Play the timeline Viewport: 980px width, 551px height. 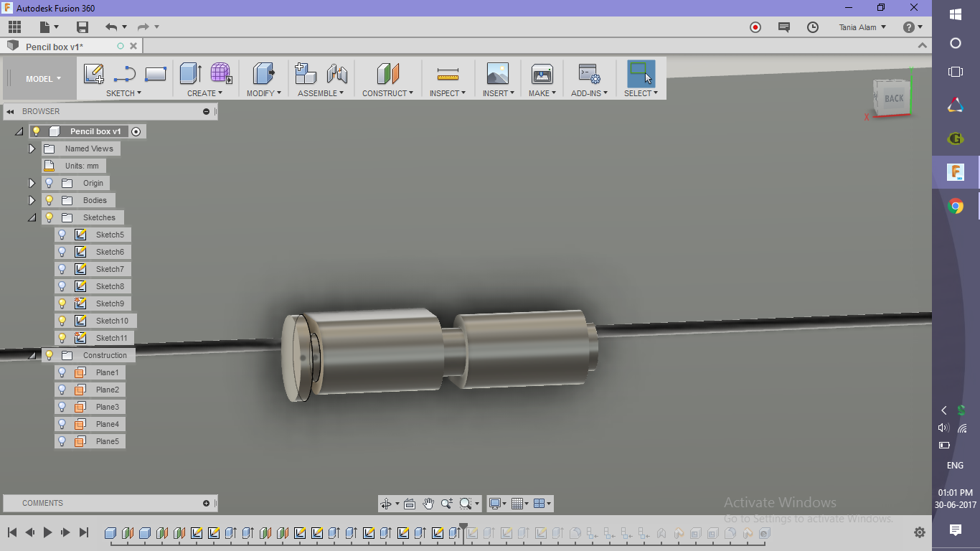(48, 532)
